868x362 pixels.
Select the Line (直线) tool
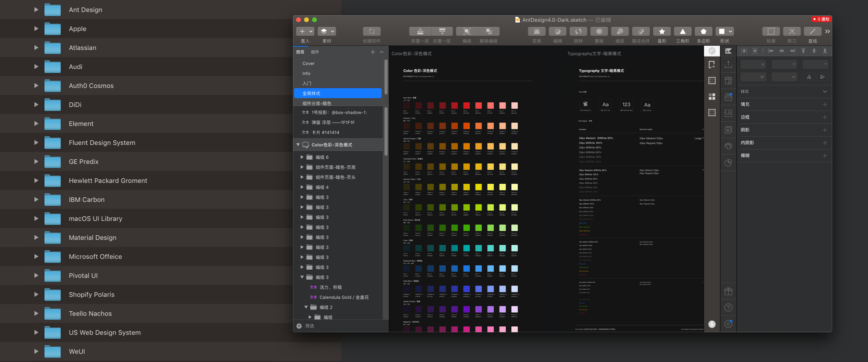(812, 31)
